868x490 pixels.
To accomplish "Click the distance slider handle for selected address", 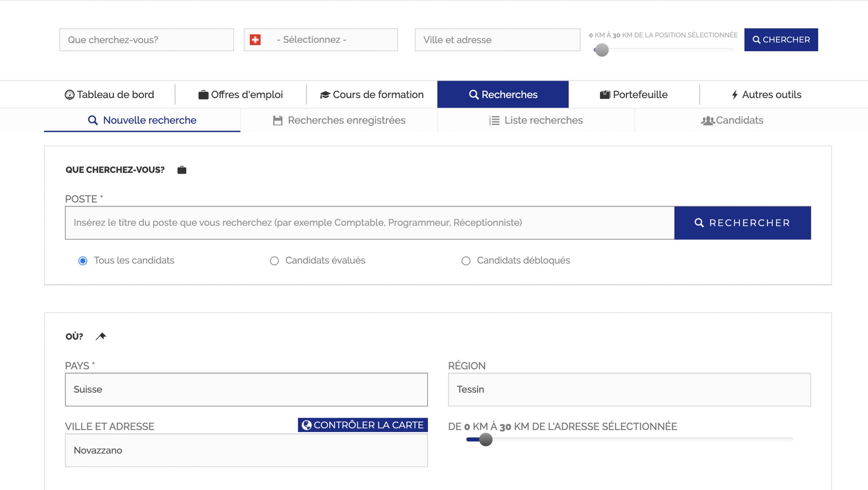I will coord(486,439).
